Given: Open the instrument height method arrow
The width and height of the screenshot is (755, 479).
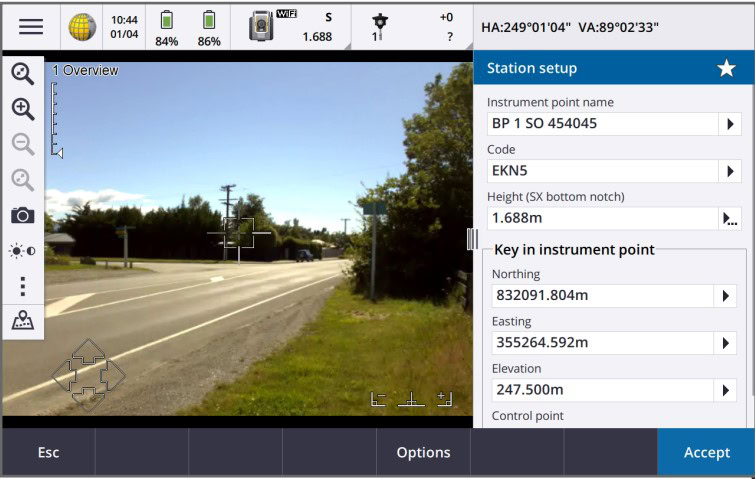Looking at the screenshot, I should tap(730, 219).
